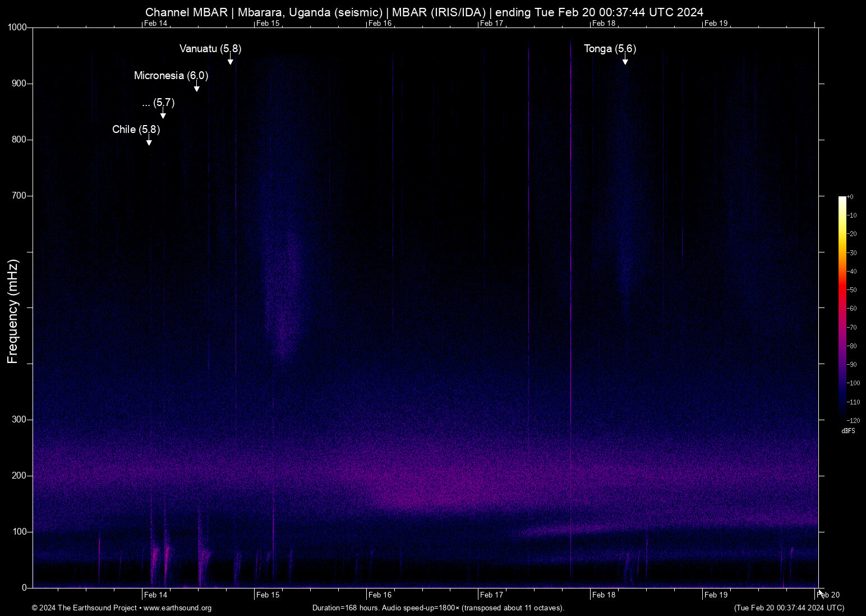Select the Vanuatu (5.8) label text
The width and height of the screenshot is (866, 616).
(x=210, y=49)
